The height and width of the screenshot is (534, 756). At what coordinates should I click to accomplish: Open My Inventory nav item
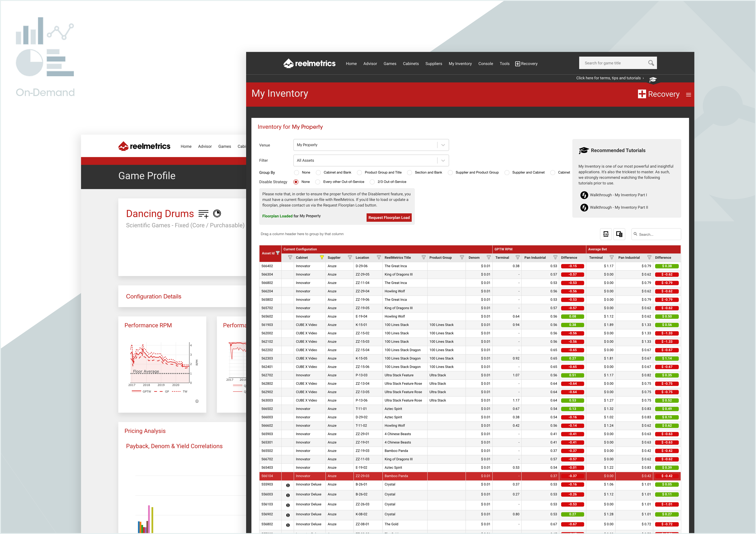point(460,64)
